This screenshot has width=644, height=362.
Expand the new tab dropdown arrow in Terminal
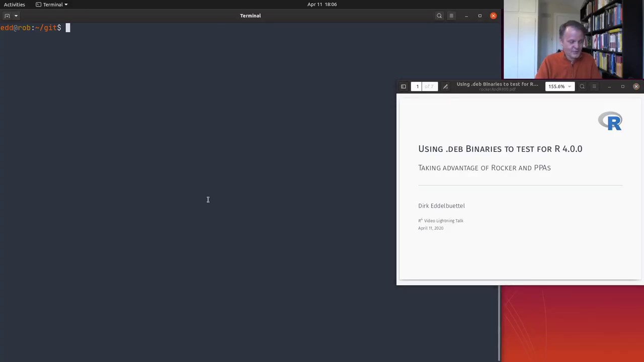[x=16, y=16]
